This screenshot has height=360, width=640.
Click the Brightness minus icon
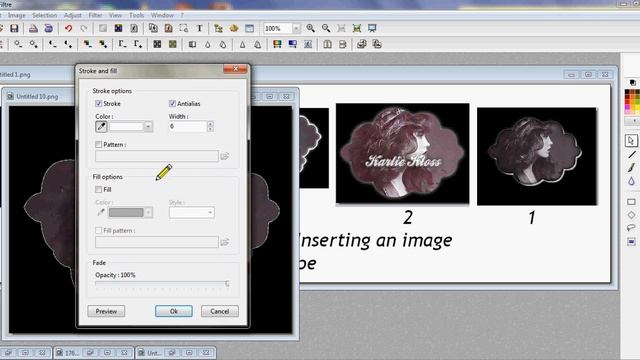[18, 44]
